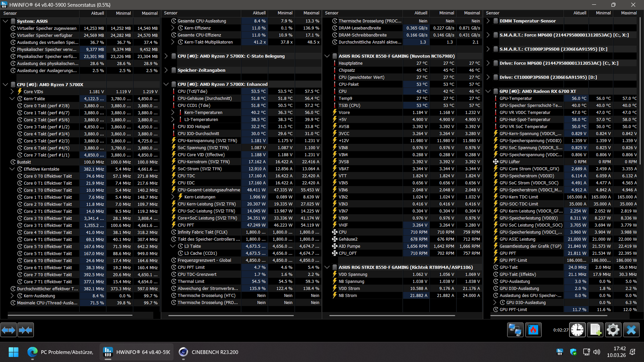Open the remote network monitors icon

click(x=515, y=330)
